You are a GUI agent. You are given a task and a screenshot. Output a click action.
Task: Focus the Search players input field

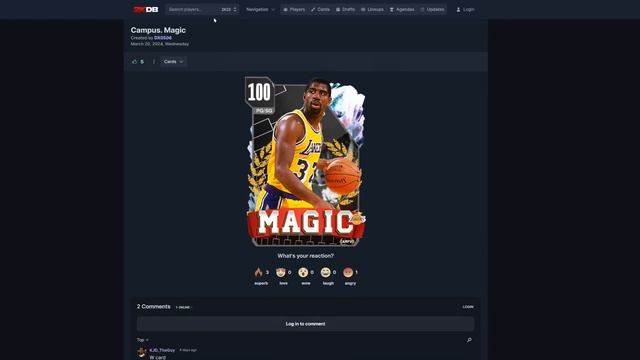(x=193, y=9)
